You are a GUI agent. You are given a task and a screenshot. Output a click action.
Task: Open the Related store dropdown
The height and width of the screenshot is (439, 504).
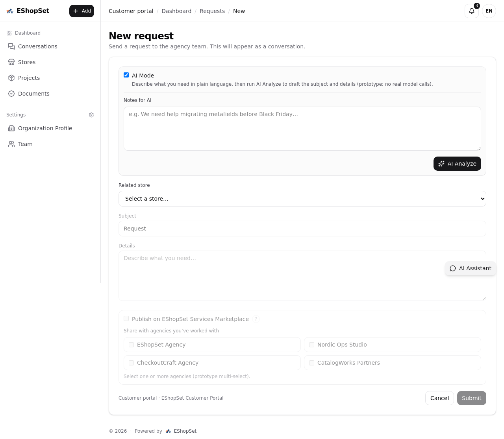click(302, 199)
